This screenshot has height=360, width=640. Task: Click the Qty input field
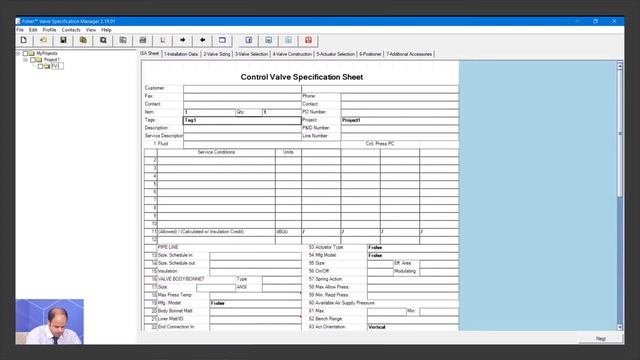281,112
